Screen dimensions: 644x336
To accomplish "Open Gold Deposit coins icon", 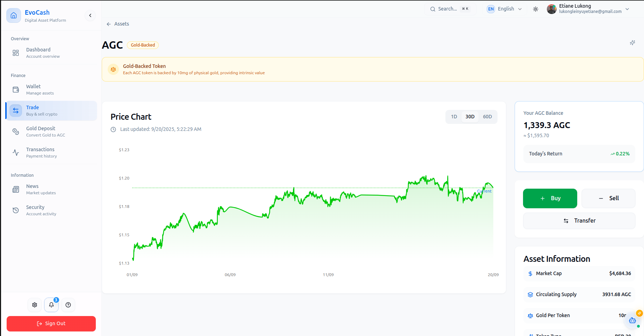I will coord(16,132).
